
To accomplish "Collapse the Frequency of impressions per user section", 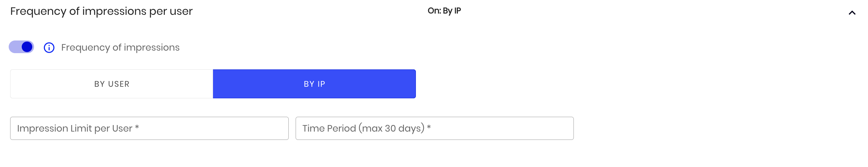I will [852, 13].
